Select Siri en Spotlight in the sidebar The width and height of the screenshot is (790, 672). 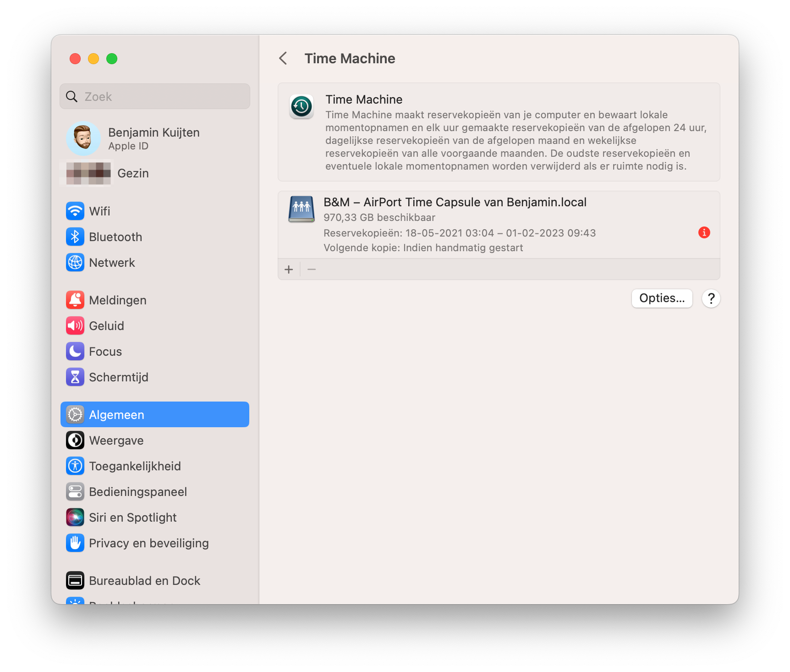[x=155, y=517]
